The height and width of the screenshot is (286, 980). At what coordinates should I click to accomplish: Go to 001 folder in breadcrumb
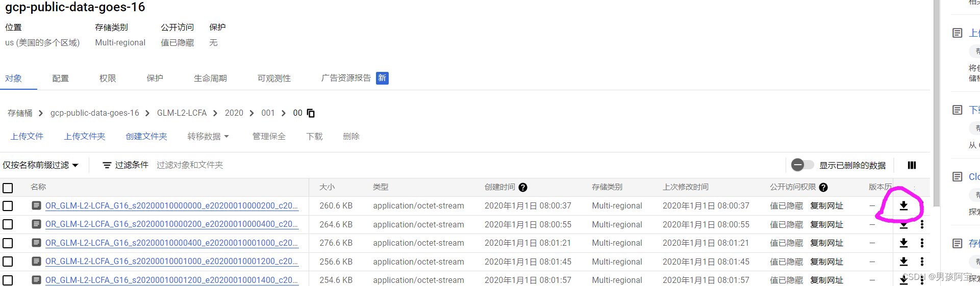pos(268,113)
